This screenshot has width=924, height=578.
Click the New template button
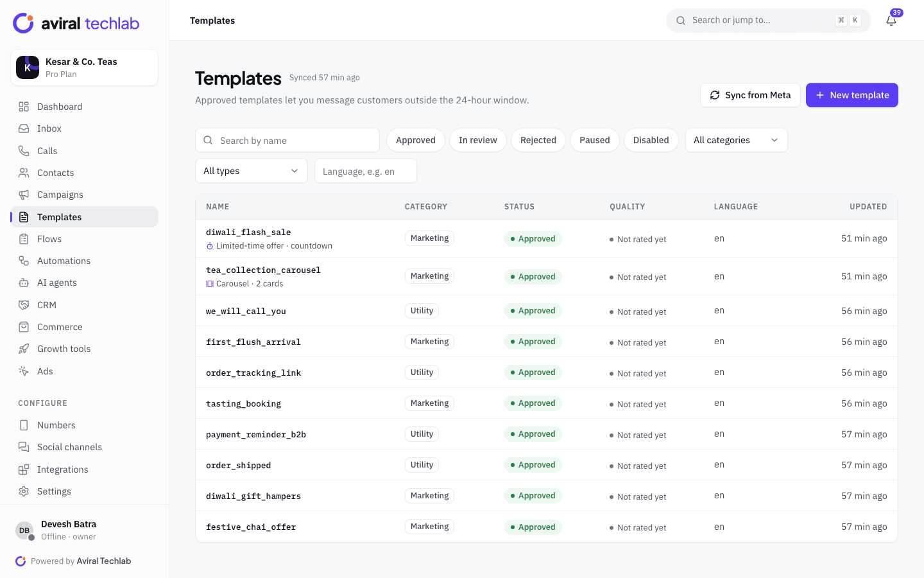click(852, 95)
